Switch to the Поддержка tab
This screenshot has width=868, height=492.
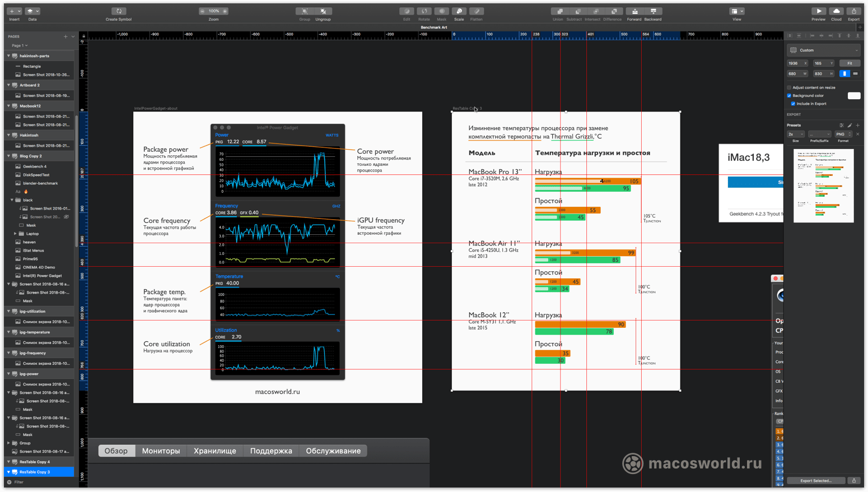point(271,451)
